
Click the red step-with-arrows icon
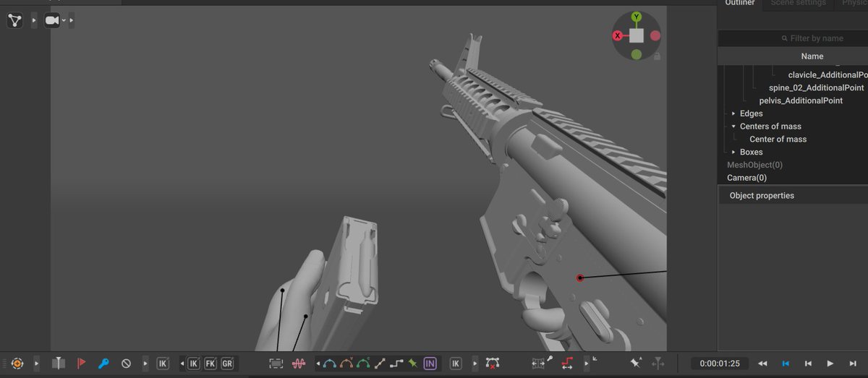click(569, 364)
